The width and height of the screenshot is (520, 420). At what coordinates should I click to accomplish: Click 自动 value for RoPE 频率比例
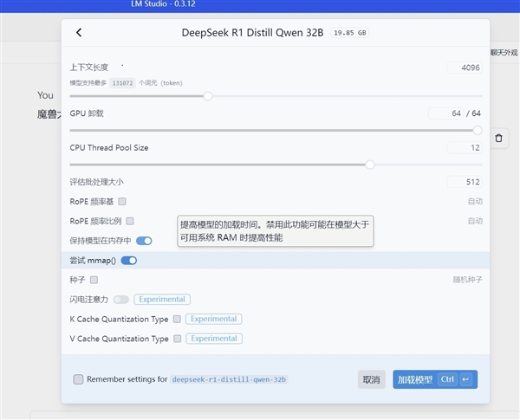475,221
